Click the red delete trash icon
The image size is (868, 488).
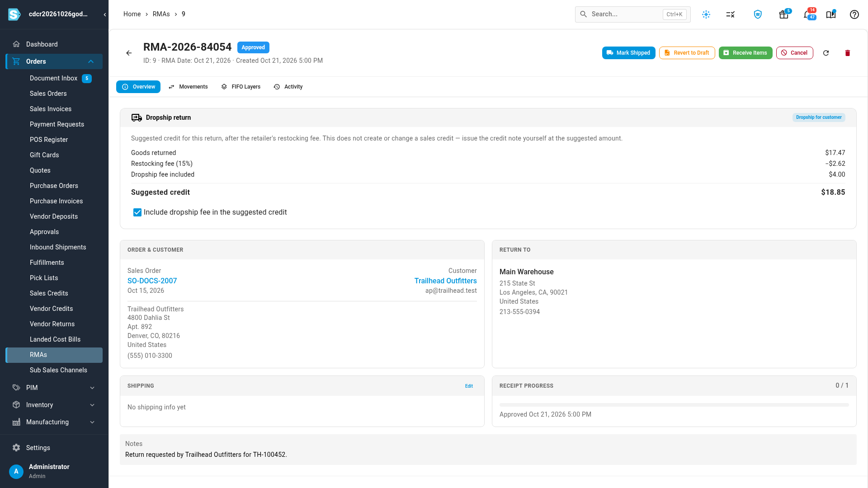pyautogui.click(x=848, y=53)
